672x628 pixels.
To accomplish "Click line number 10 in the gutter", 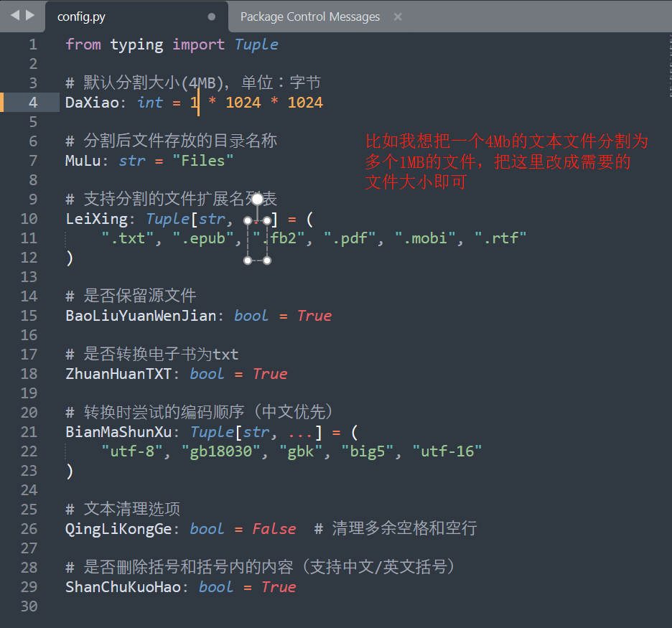I will [29, 219].
